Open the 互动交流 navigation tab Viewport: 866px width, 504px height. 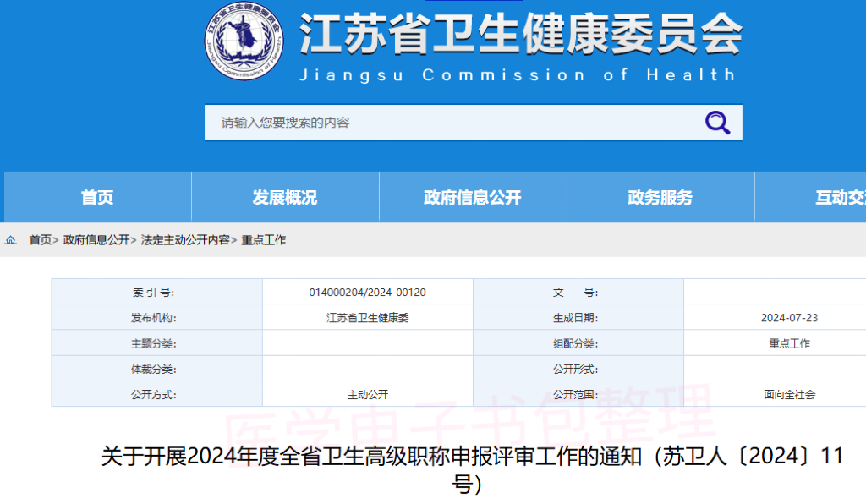811,197
